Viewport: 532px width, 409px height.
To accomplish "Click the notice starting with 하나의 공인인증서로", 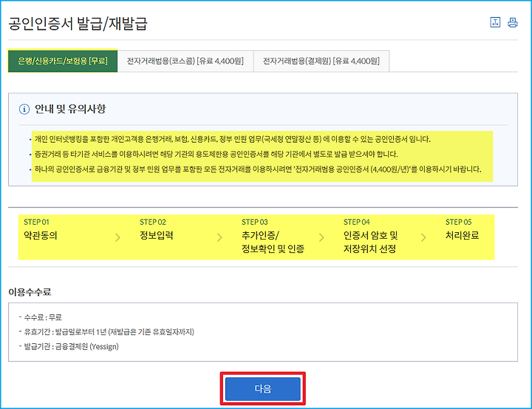I will tap(258, 169).
